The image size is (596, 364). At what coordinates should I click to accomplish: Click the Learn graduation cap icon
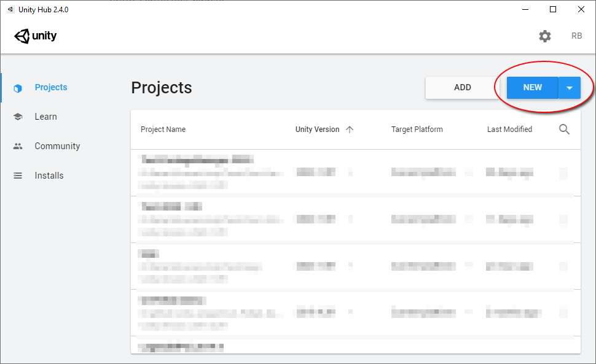pos(18,117)
